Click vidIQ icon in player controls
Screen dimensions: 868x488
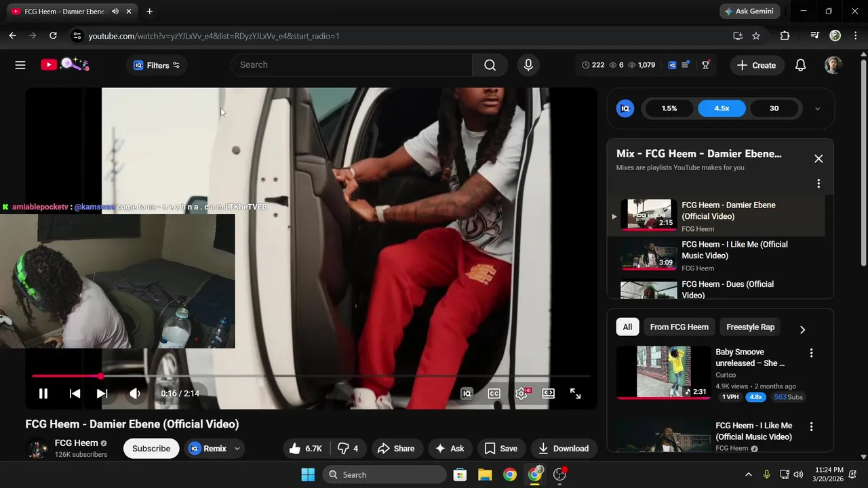(467, 394)
